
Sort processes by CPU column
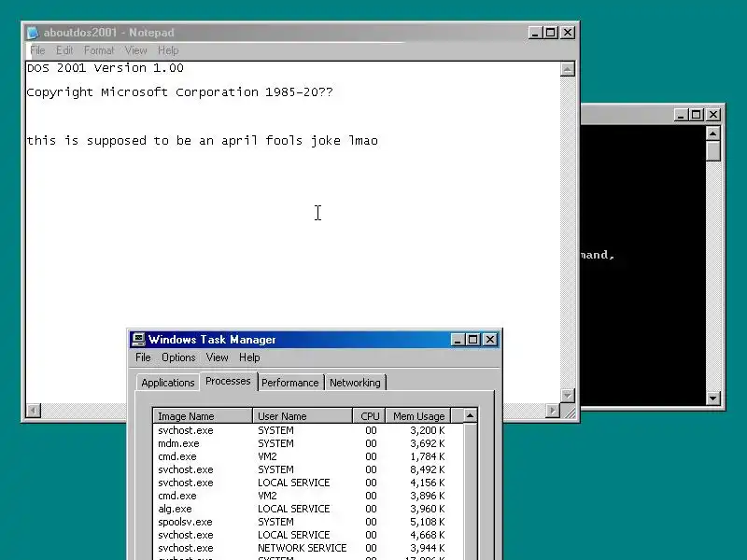369,415
